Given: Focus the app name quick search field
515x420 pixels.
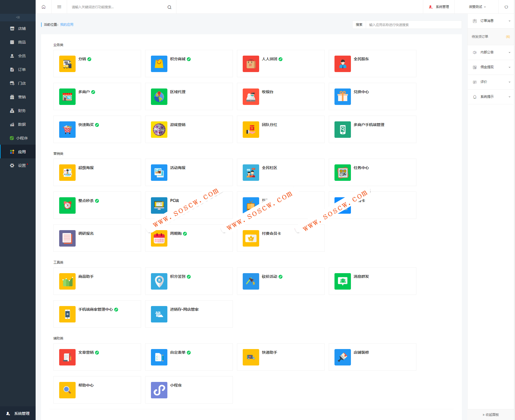Looking at the screenshot, I should [414, 25].
